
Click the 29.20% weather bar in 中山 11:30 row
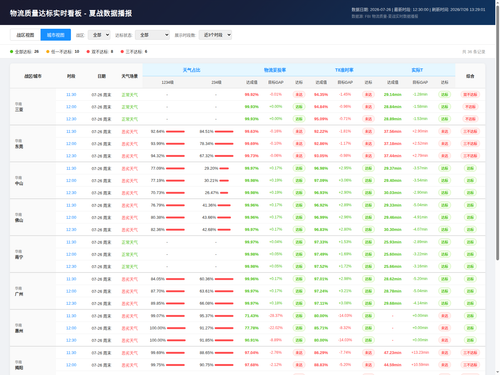tap(224, 168)
